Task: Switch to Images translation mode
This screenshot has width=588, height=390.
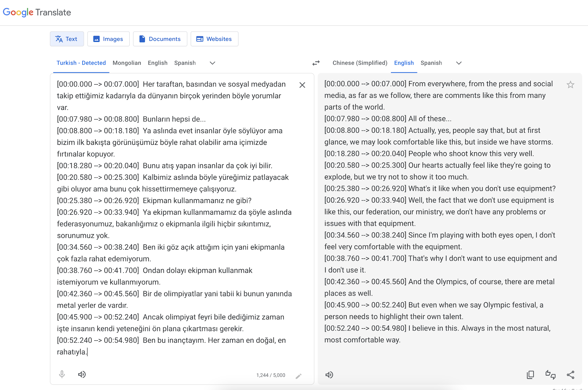Action: 108,39
